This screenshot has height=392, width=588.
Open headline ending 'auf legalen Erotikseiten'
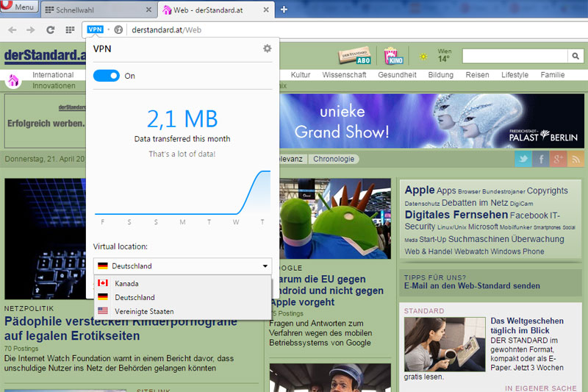pos(121,328)
